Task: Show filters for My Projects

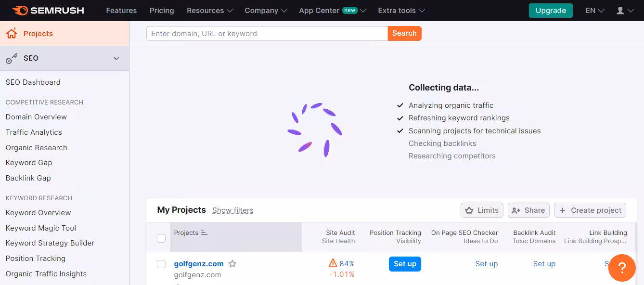Action: tap(233, 210)
